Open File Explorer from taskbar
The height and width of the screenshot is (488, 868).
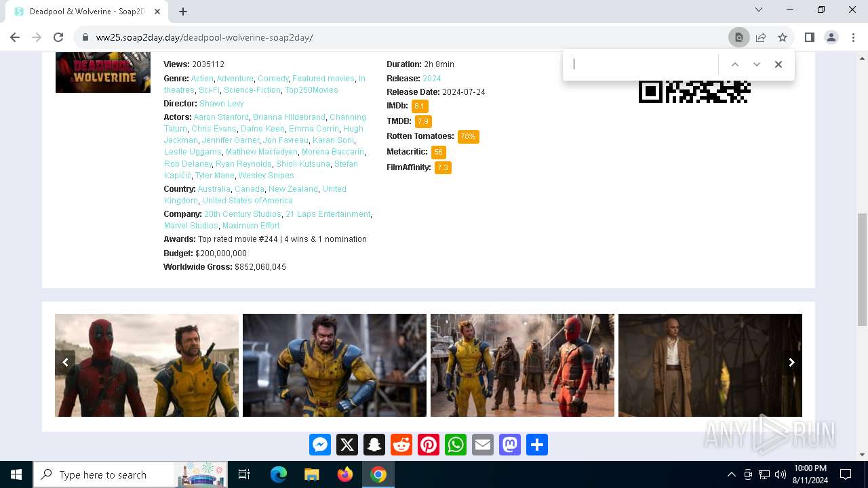click(312, 474)
